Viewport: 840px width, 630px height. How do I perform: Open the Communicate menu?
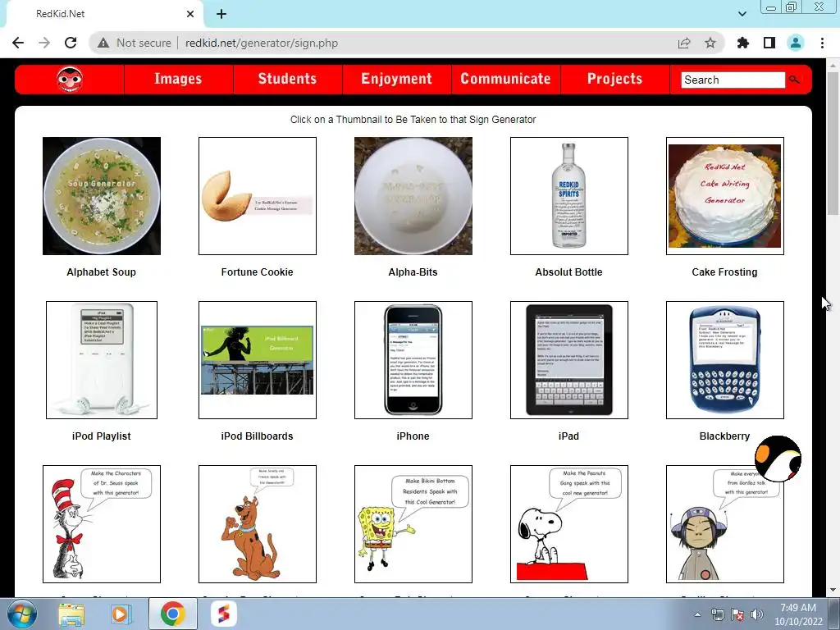[x=505, y=80]
